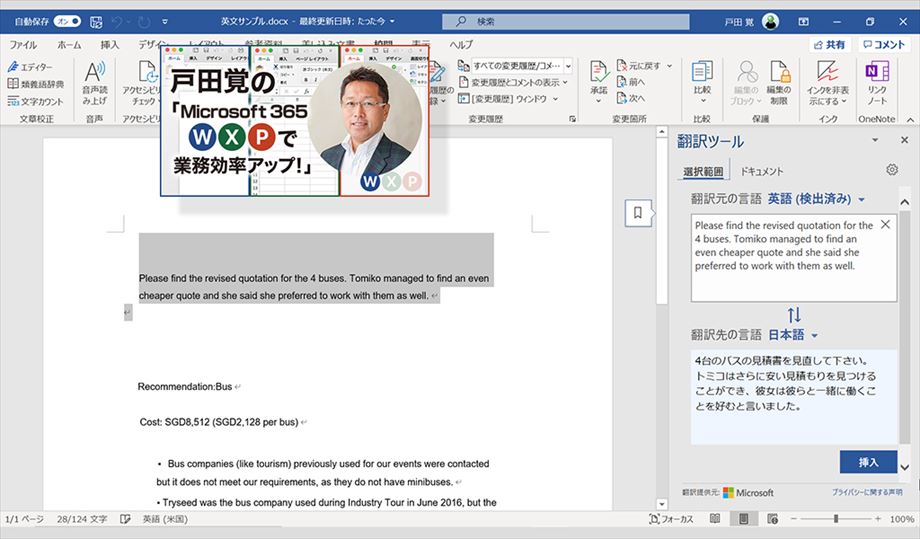Enable フォーカス focus mode

point(671,519)
